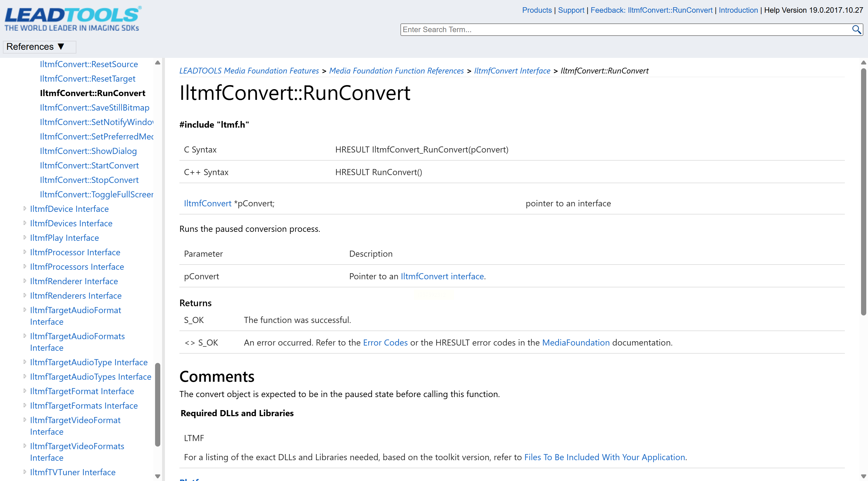
Task: Click main page scroll down arrow
Action: coord(863,476)
